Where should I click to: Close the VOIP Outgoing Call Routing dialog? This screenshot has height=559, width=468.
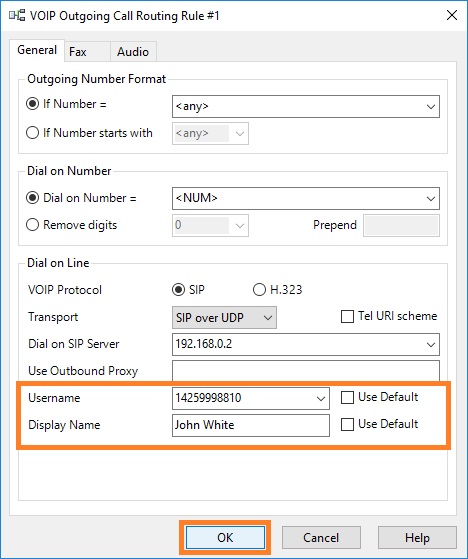point(452,15)
